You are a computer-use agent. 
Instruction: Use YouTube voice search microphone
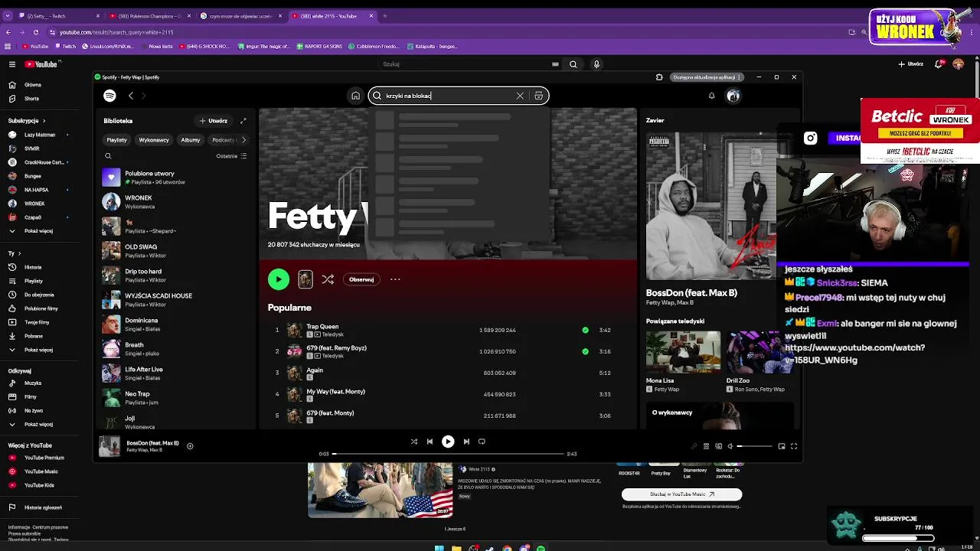pyautogui.click(x=596, y=64)
